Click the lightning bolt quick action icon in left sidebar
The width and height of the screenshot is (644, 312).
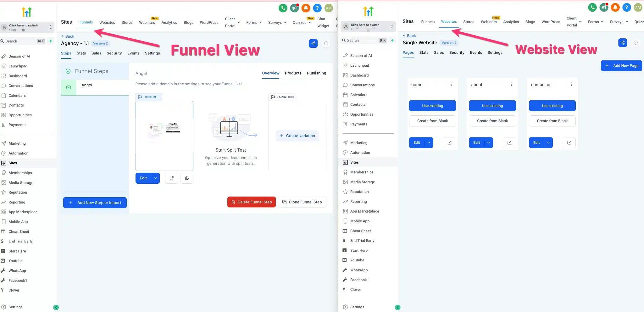(x=51, y=41)
